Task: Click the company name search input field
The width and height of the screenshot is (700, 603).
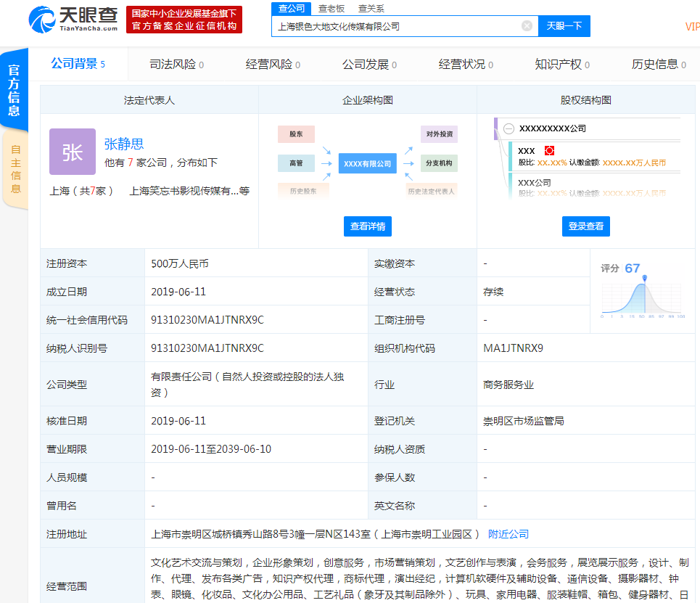Action: pyautogui.click(x=395, y=26)
